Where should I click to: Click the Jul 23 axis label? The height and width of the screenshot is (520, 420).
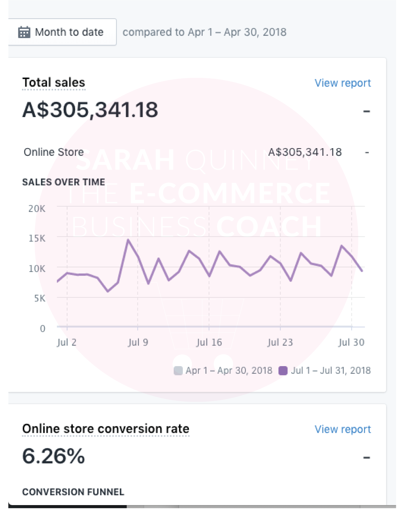(280, 342)
